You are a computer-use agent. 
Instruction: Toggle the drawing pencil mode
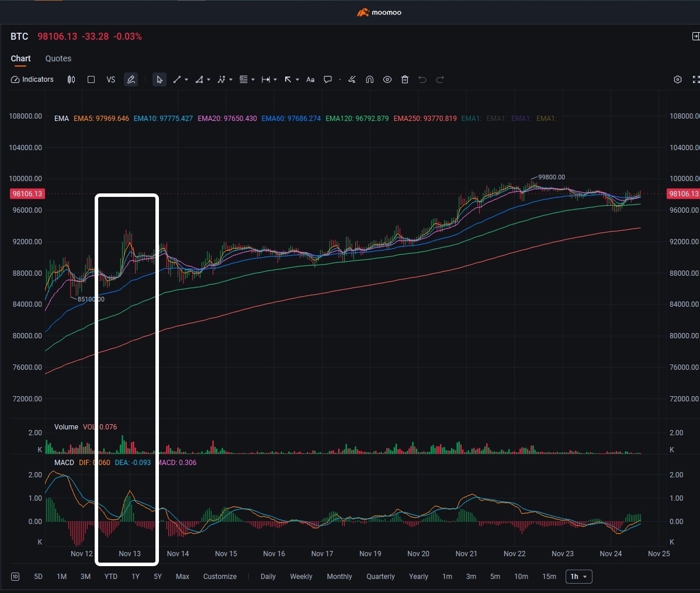click(x=131, y=79)
